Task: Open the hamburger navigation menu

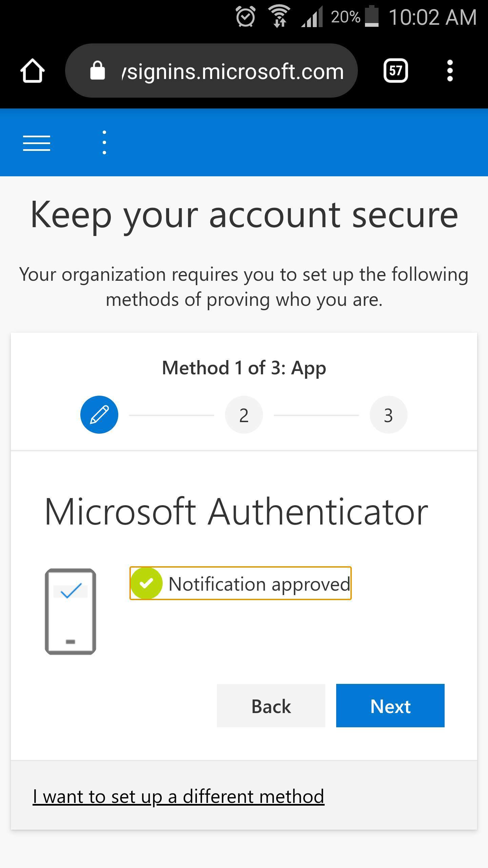Action: [x=37, y=143]
